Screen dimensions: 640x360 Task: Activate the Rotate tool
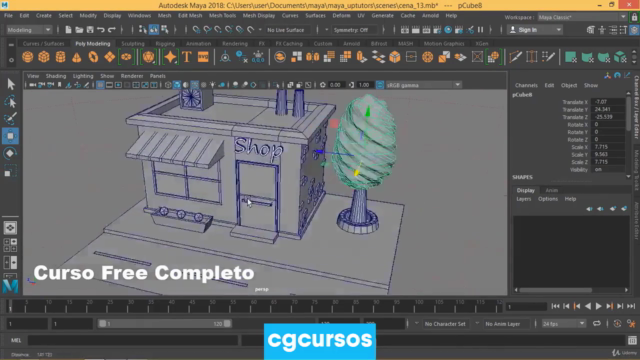point(11,153)
